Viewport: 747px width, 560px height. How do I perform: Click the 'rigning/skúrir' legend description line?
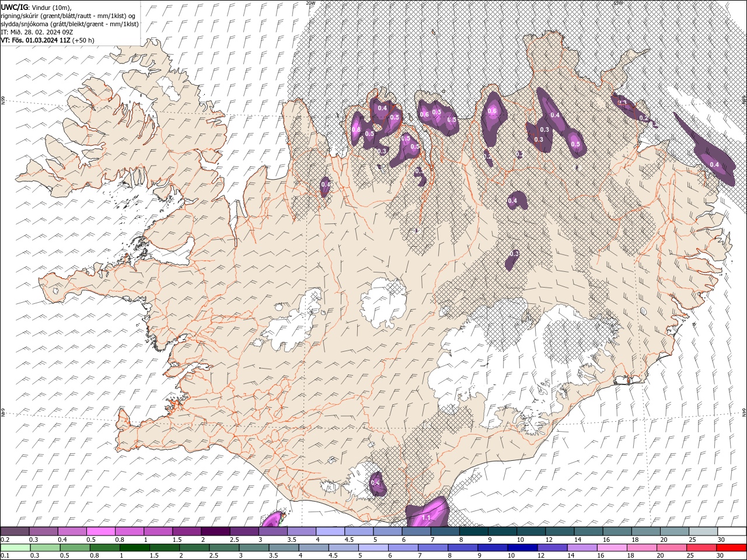[69, 16]
